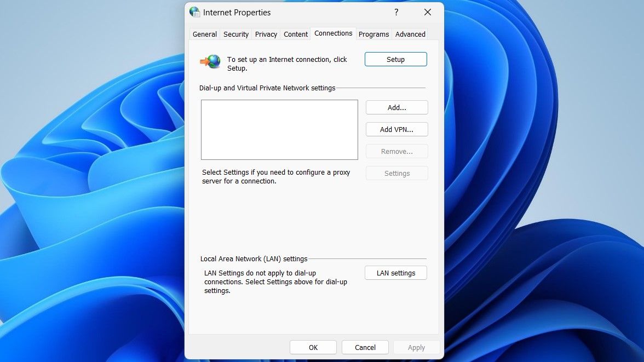Image resolution: width=644 pixels, height=362 pixels.
Task: Click the Internet Properties globe title icon
Action: tap(194, 13)
